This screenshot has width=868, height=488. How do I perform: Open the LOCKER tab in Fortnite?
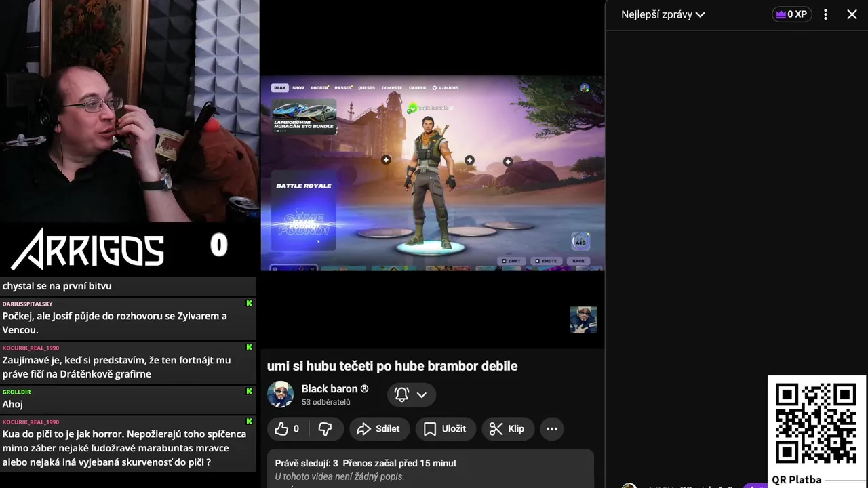tap(319, 88)
